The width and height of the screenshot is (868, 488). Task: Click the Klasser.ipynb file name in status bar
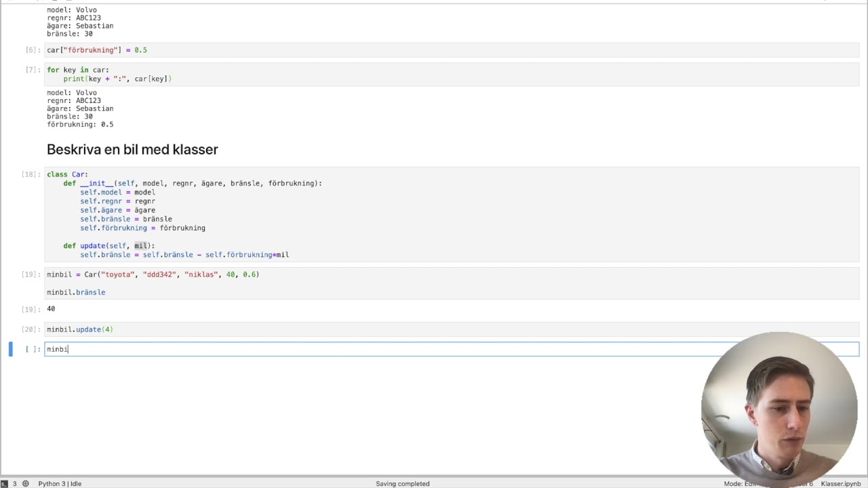841,483
